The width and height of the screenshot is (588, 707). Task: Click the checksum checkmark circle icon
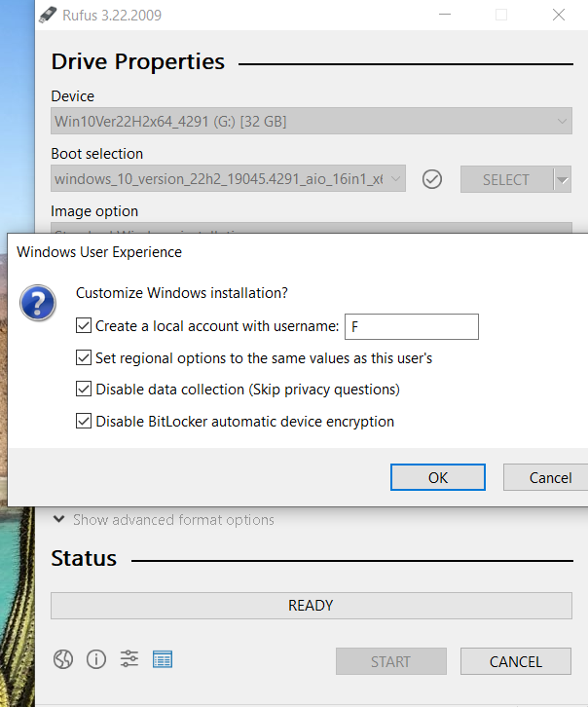(x=432, y=179)
